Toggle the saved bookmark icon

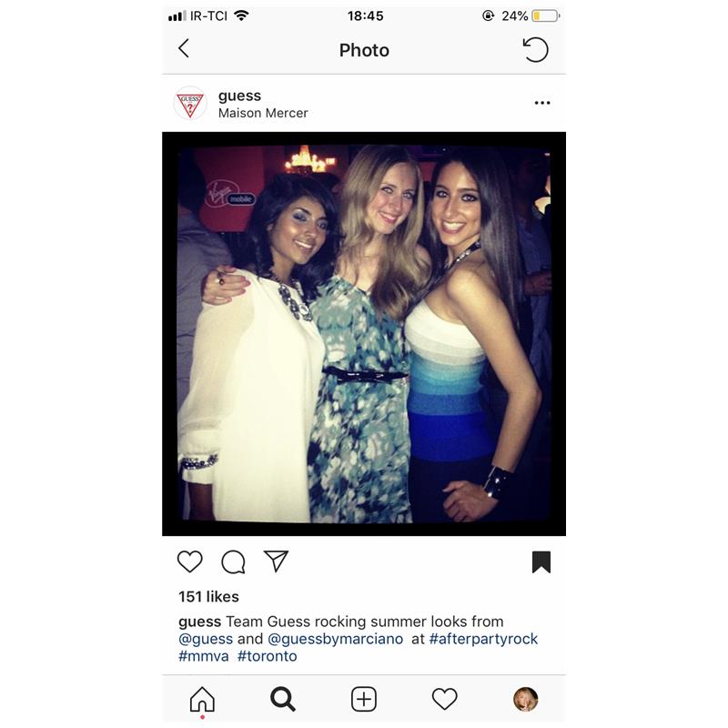541,561
